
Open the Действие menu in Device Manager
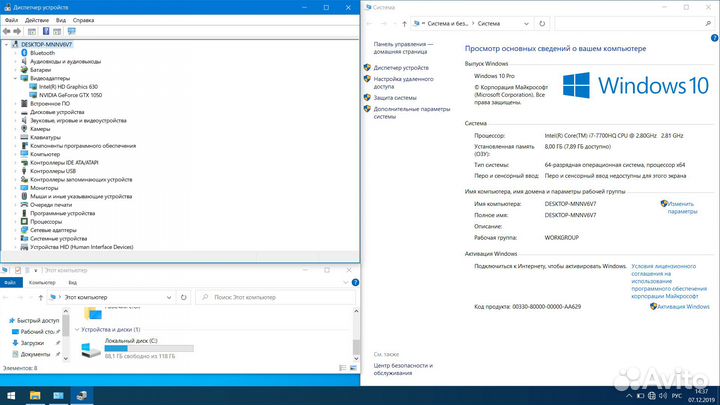pyautogui.click(x=37, y=20)
